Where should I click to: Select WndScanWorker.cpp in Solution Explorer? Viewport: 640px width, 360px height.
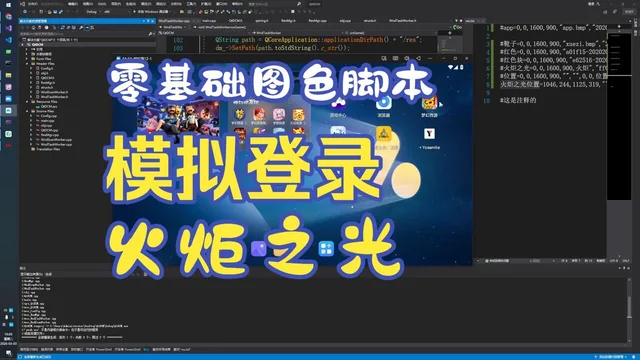point(56,140)
